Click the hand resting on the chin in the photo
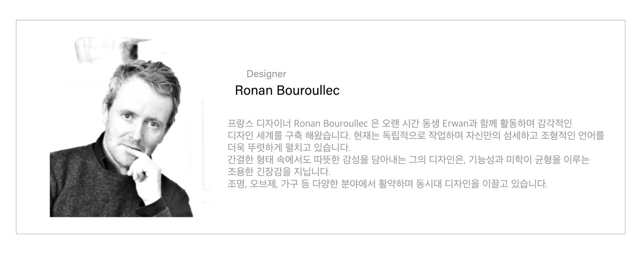The width and height of the screenshot is (644, 255). [x=143, y=172]
